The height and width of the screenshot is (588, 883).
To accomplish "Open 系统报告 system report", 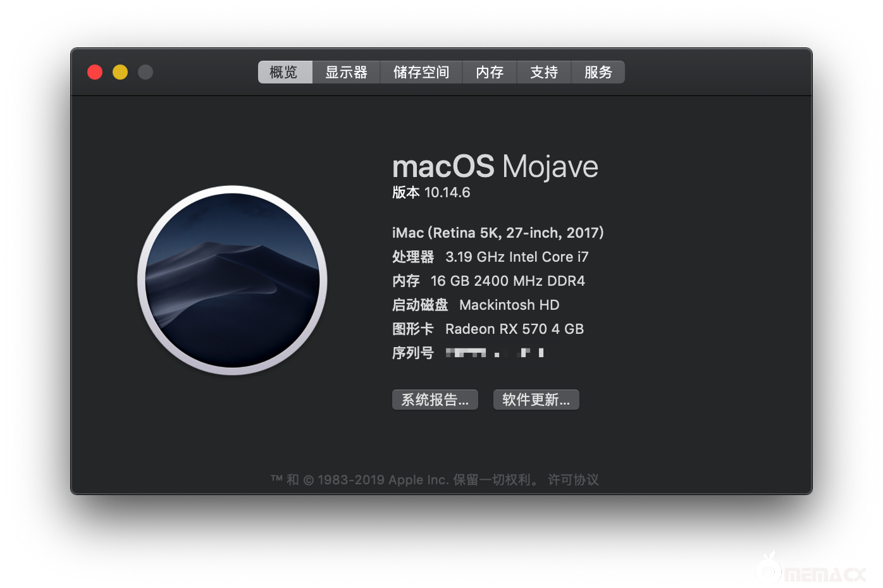I will (435, 400).
